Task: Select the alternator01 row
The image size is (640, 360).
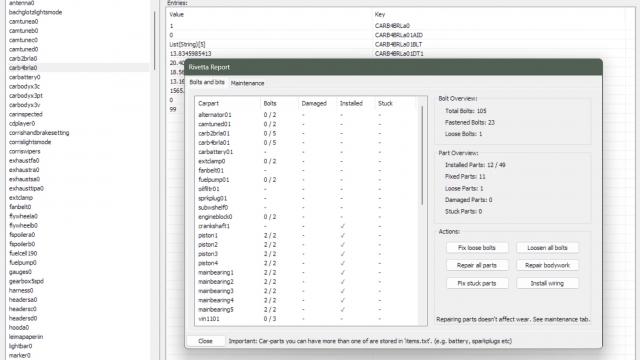Action: pyautogui.click(x=307, y=115)
